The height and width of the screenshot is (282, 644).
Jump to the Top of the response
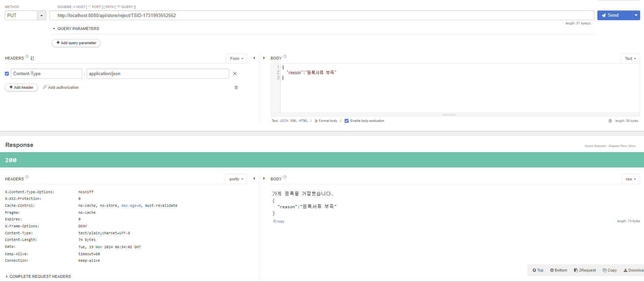[x=538, y=270]
